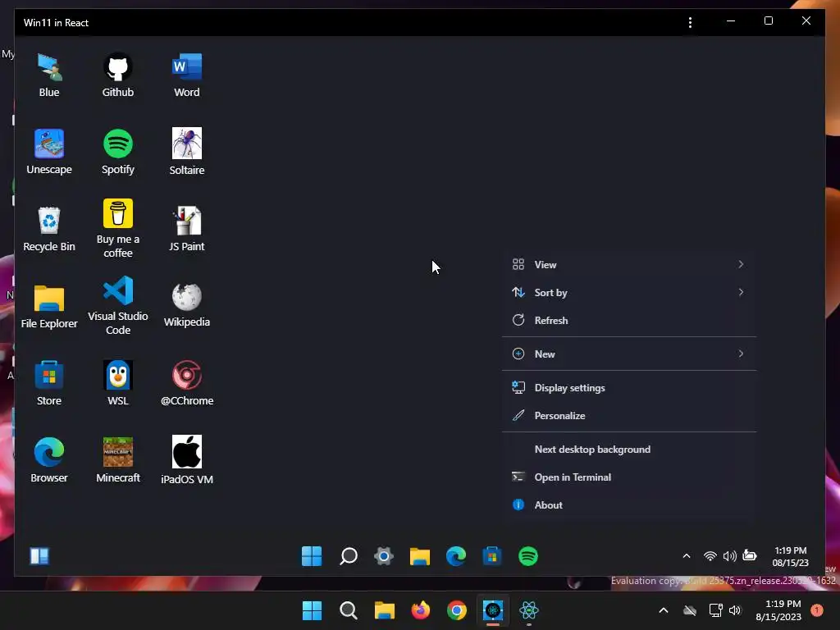The image size is (840, 630).
Task: Open Microsoft Store in inner taskbar
Action: (492, 556)
